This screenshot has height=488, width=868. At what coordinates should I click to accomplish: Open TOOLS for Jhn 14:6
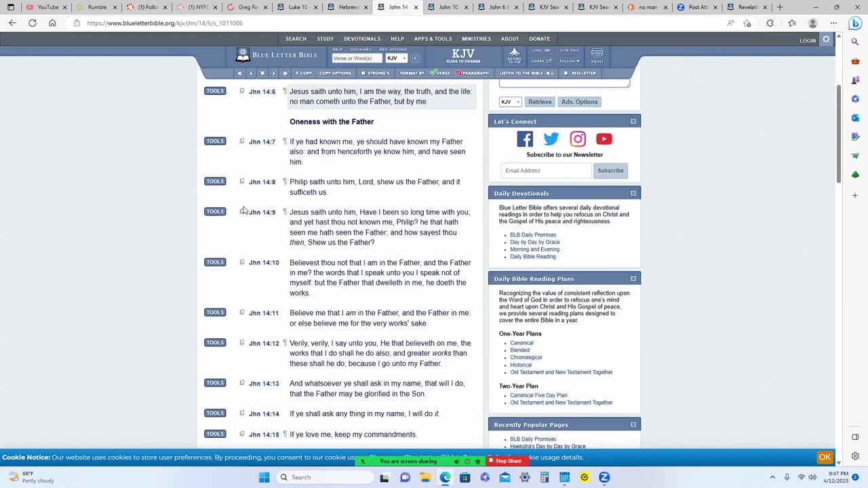click(x=215, y=91)
